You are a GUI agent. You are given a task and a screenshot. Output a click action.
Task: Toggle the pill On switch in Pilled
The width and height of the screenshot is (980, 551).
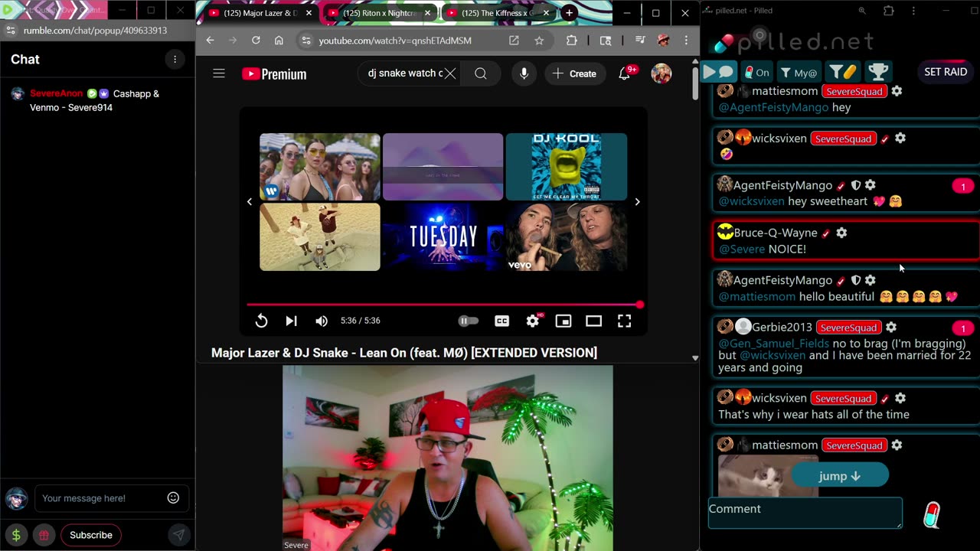pos(756,72)
